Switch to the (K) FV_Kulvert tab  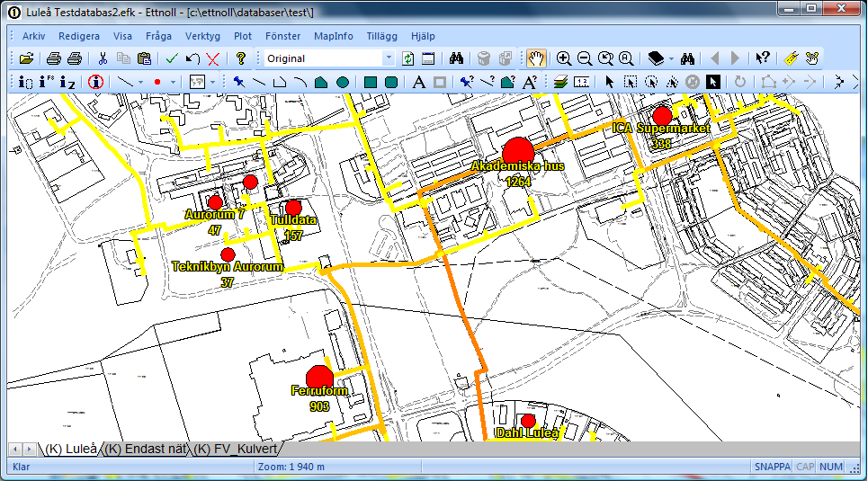237,449
